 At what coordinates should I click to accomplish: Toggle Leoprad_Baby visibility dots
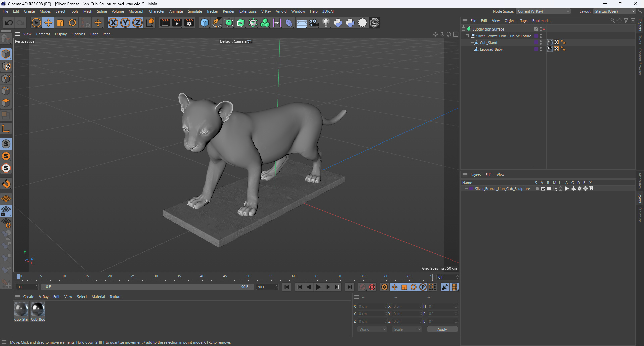(541, 49)
